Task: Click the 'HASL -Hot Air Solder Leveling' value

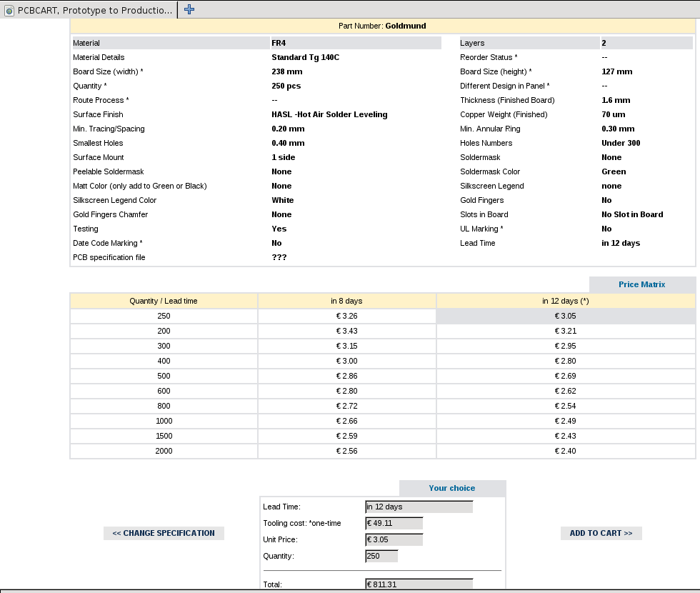Action: click(329, 114)
